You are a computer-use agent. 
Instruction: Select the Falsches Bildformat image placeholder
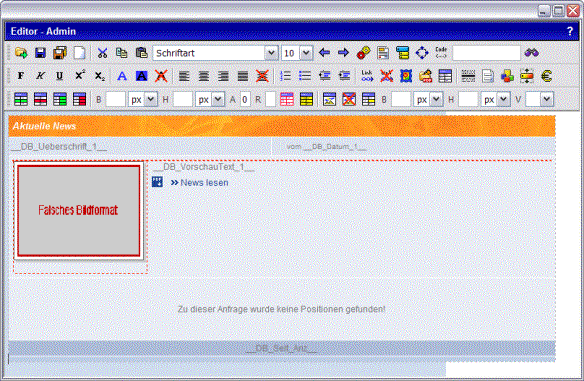[x=79, y=210]
